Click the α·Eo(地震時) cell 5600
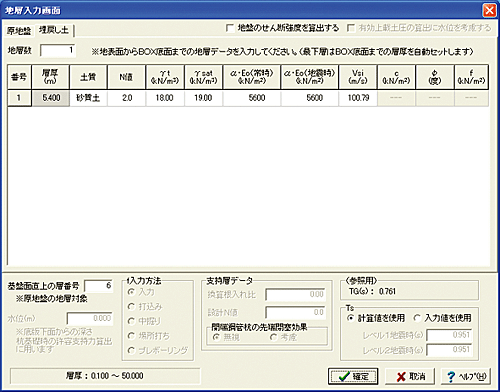 point(310,98)
